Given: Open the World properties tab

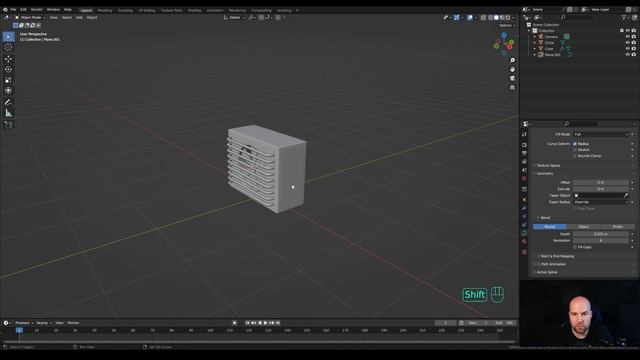Looking at the screenshot, I should [524, 178].
